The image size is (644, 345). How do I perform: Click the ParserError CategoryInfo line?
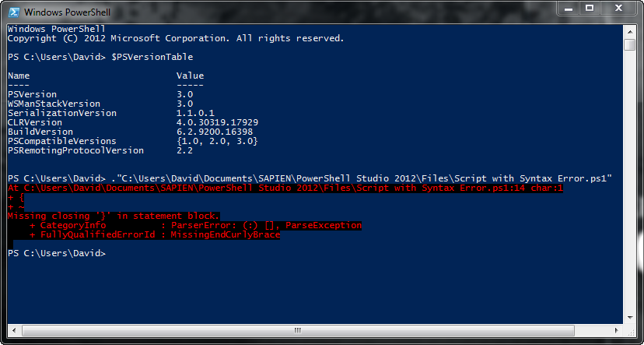(x=195, y=225)
